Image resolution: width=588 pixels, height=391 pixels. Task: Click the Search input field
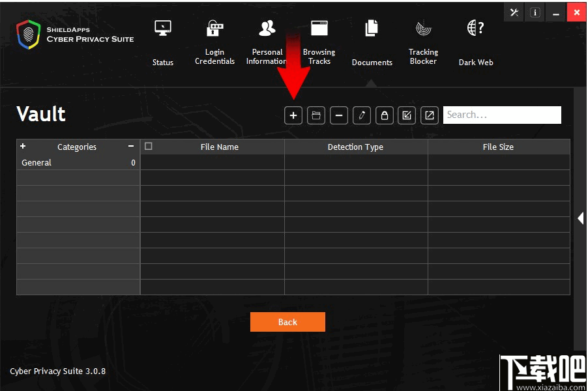point(502,115)
